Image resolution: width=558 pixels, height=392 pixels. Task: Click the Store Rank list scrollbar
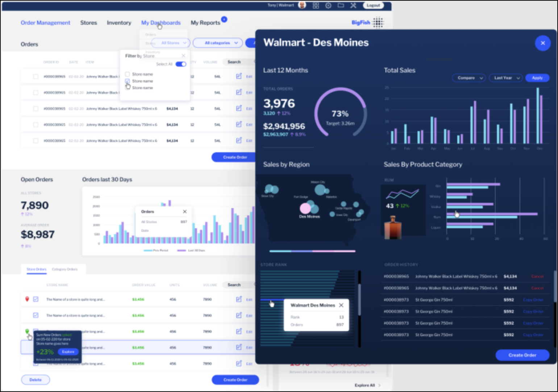(x=359, y=299)
